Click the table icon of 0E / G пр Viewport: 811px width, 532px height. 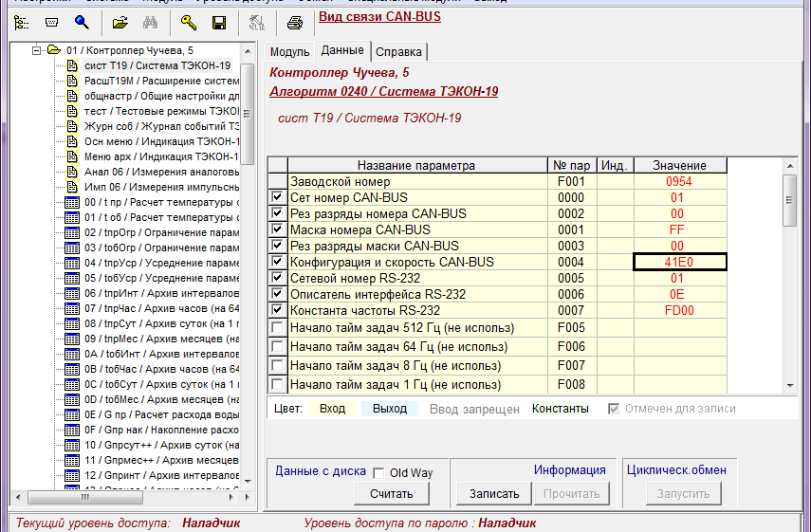(x=72, y=414)
